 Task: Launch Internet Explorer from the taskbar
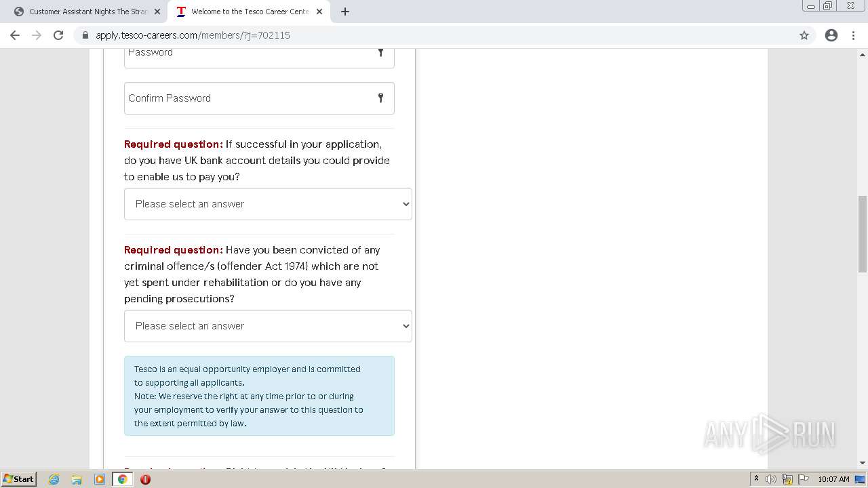(54, 479)
